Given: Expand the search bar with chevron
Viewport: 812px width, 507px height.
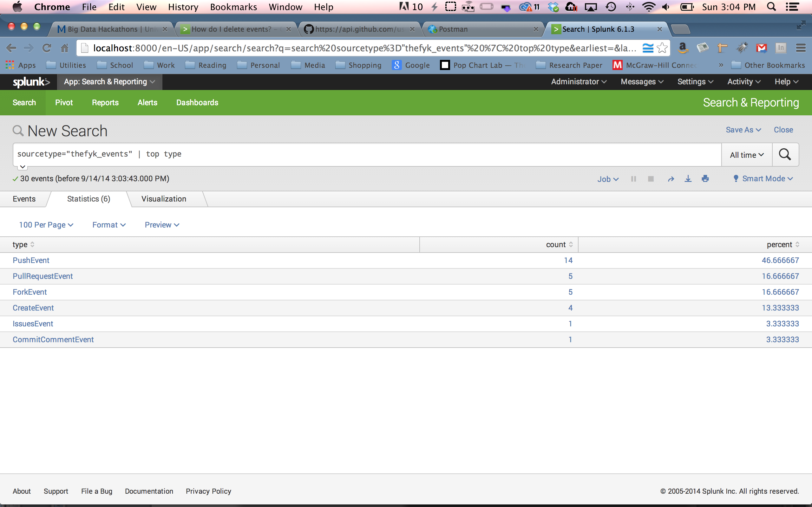Looking at the screenshot, I should pyautogui.click(x=23, y=167).
